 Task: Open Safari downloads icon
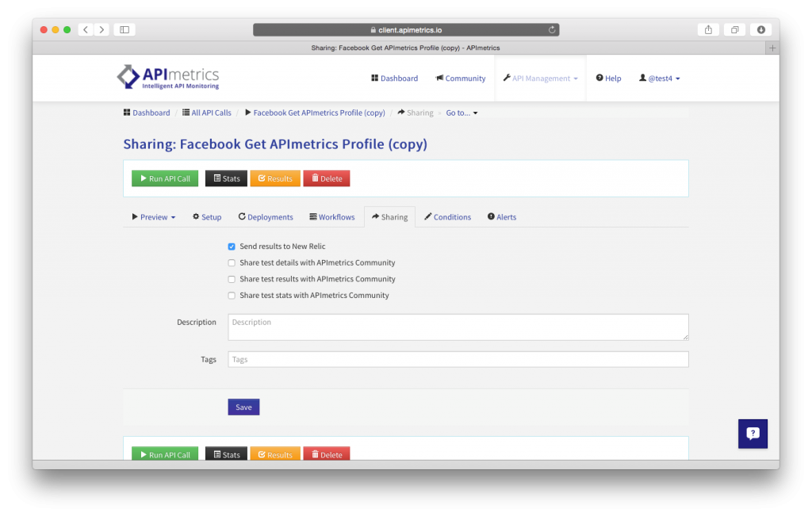click(760, 29)
